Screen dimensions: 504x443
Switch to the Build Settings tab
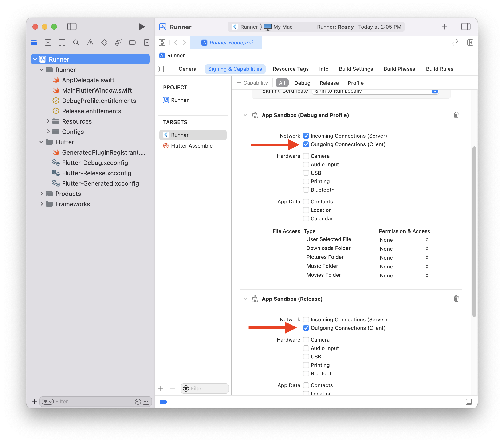356,69
